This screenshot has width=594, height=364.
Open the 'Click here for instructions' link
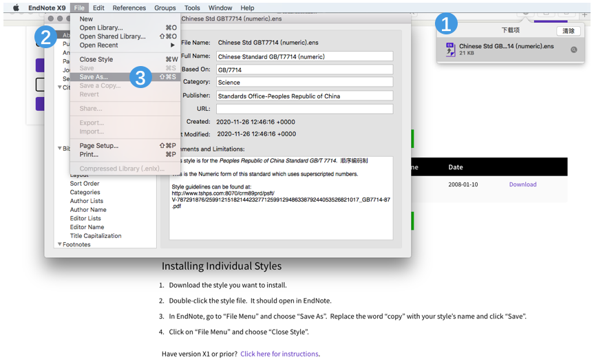(x=279, y=354)
